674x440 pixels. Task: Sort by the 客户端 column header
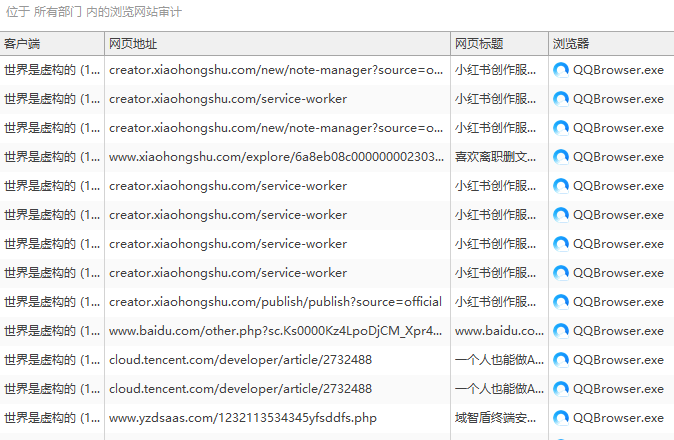(x=52, y=43)
